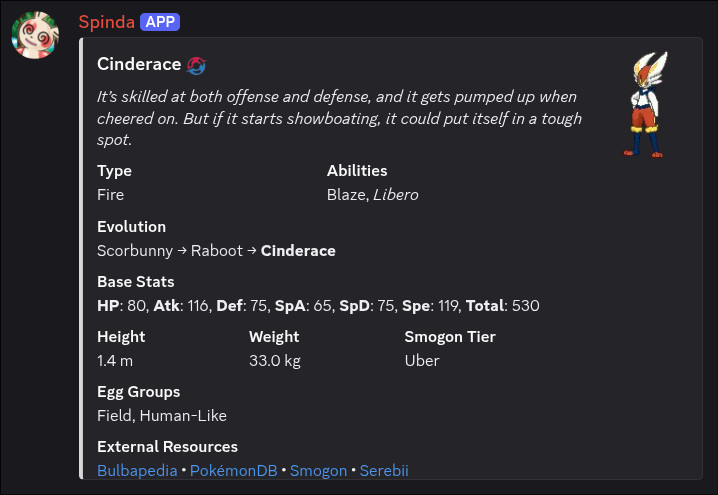Open the Cinderace sprite thumbnail
Viewport: 718px width, 495px height.
[x=645, y=104]
